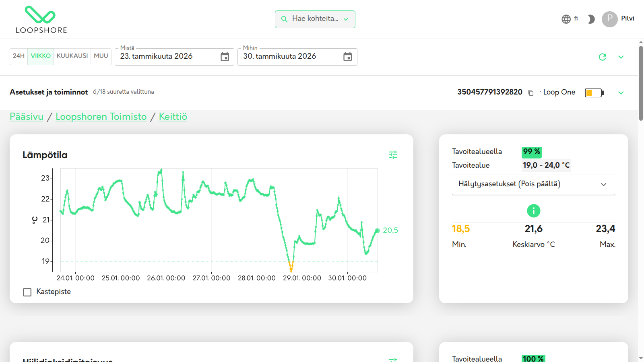Copy the device ID 350457791392820

click(x=531, y=93)
